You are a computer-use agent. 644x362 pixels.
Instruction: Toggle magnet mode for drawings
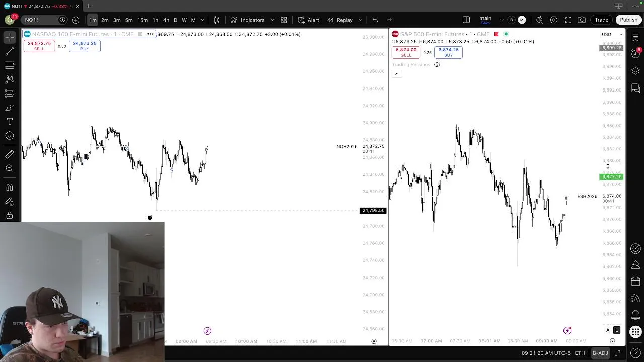pos(9,187)
